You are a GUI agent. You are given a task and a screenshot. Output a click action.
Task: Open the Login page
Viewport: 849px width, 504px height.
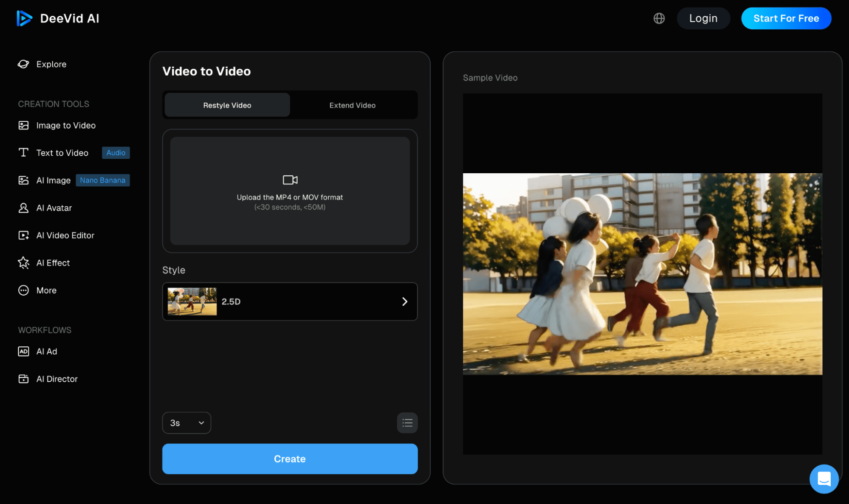(x=703, y=18)
